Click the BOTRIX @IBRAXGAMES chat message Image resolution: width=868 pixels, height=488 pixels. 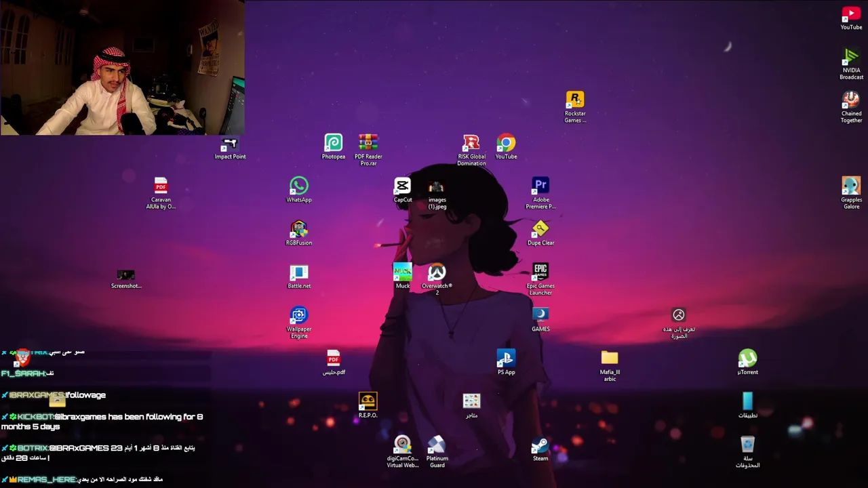pyautogui.click(x=98, y=453)
